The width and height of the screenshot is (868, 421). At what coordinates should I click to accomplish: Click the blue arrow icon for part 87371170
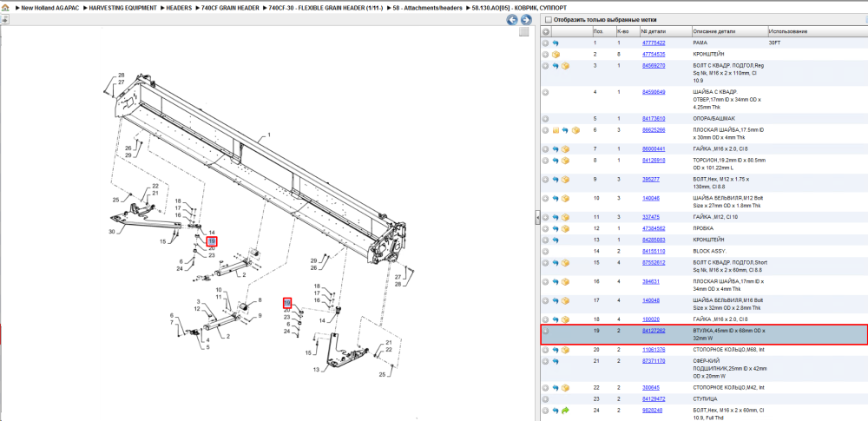click(x=556, y=361)
